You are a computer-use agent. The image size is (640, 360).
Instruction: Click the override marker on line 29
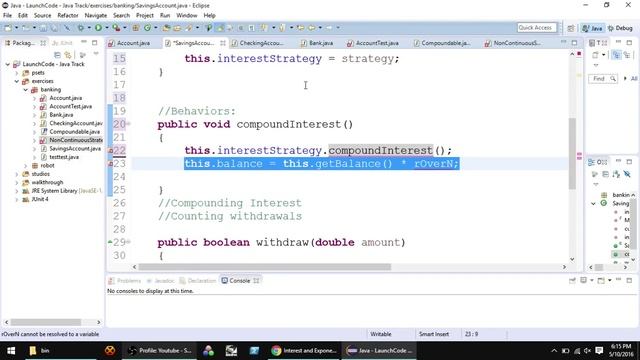110,242
